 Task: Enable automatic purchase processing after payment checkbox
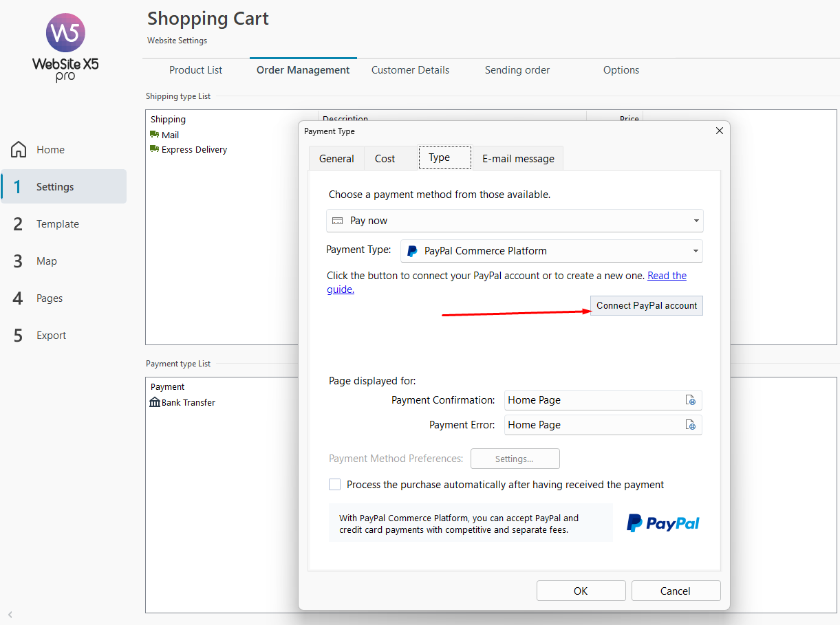tap(335, 485)
